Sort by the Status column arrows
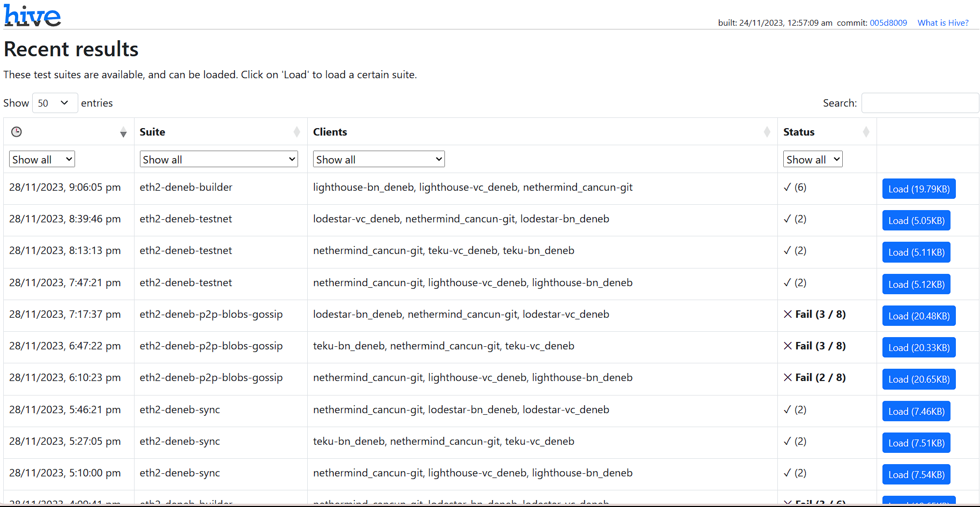The width and height of the screenshot is (980, 507). (866, 132)
